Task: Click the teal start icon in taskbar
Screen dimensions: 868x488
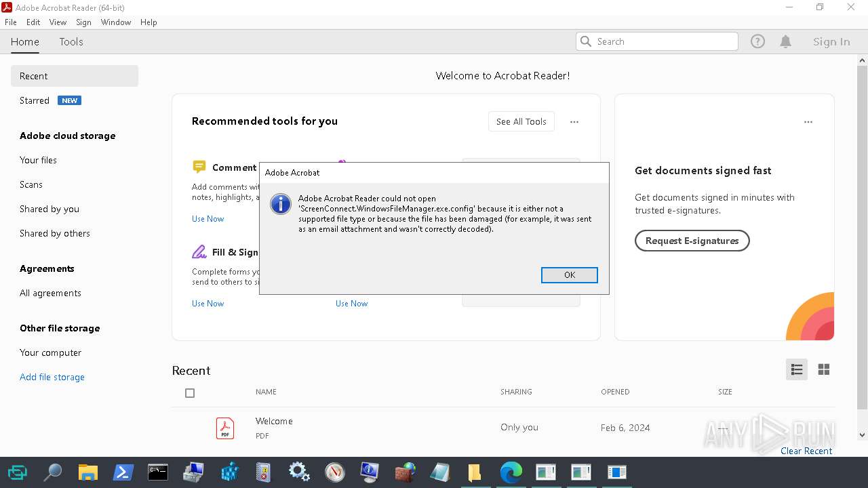Action: click(x=17, y=472)
